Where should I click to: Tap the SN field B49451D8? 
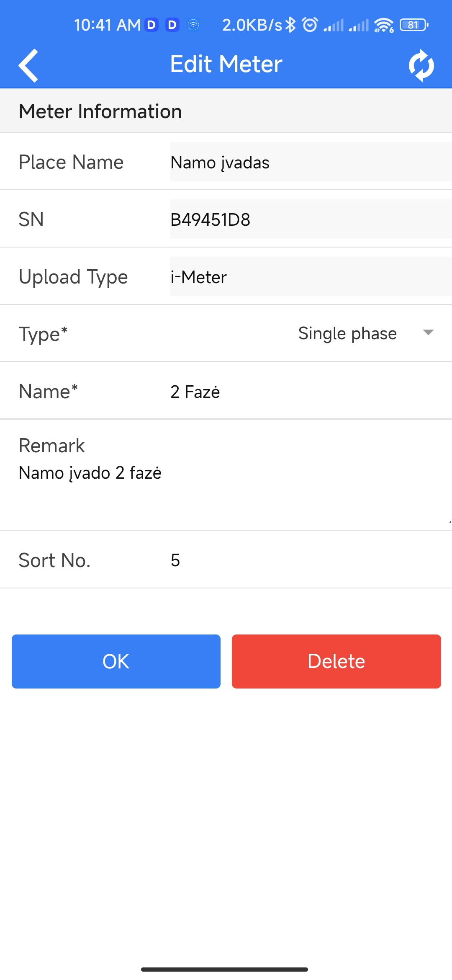click(311, 219)
